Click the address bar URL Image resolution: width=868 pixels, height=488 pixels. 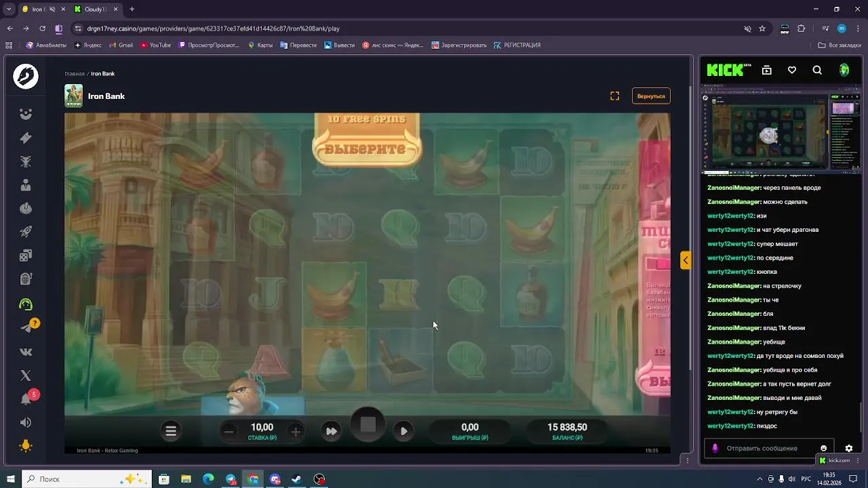[213, 28]
